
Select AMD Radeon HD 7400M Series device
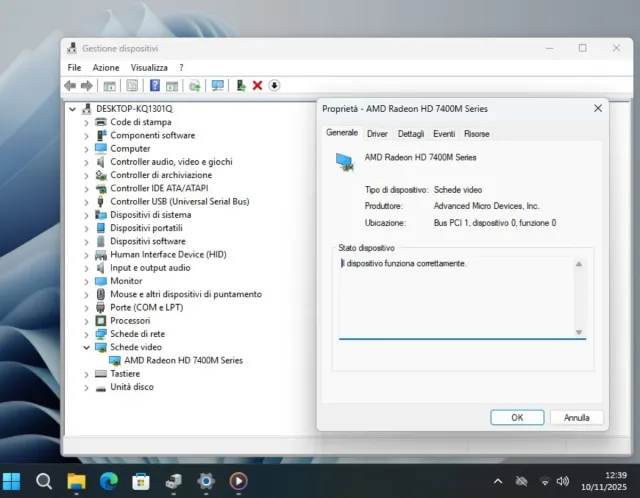183,360
